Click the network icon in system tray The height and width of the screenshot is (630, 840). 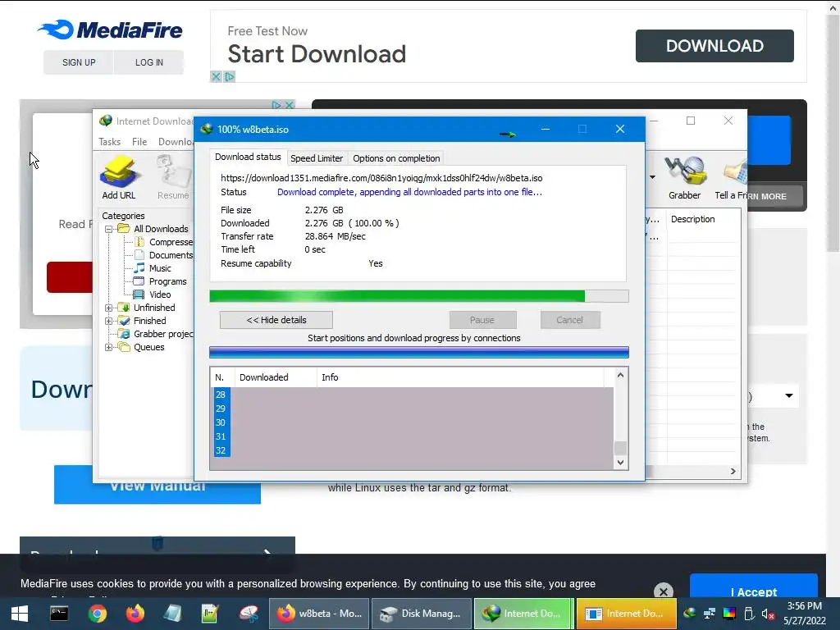tap(710, 614)
